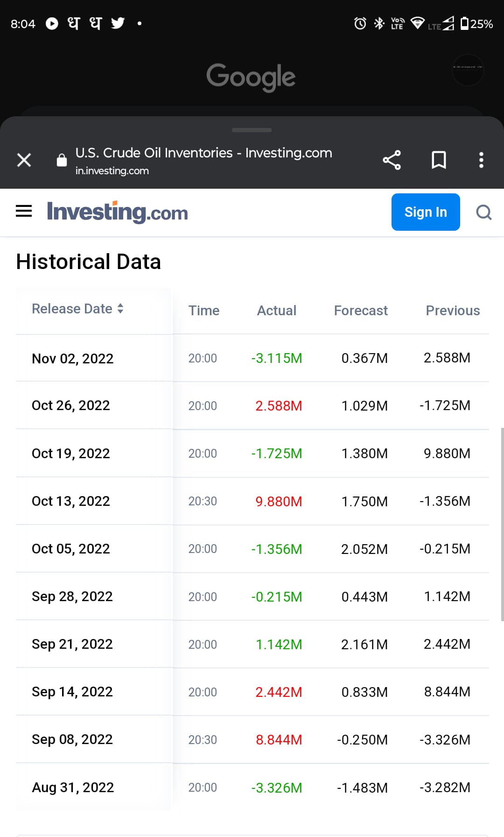This screenshot has height=837, width=504.
Task: Tap the page scrollbar on the right edge
Action: (502, 524)
